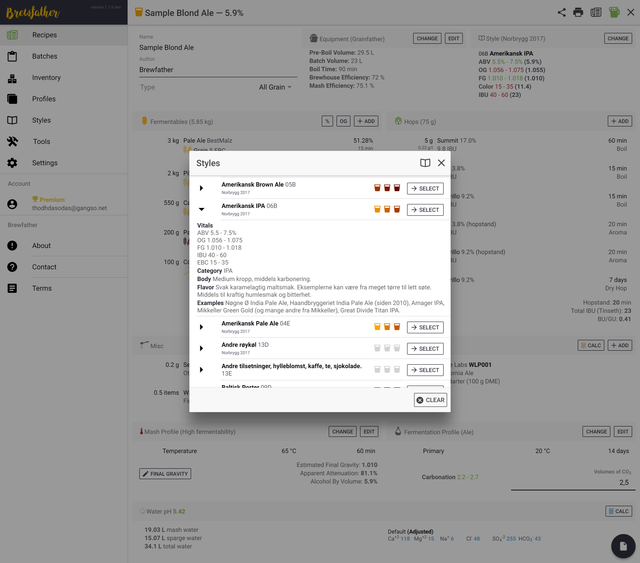Click the Terms document icon
Viewport: 640px width, 563px height.
coord(12,288)
